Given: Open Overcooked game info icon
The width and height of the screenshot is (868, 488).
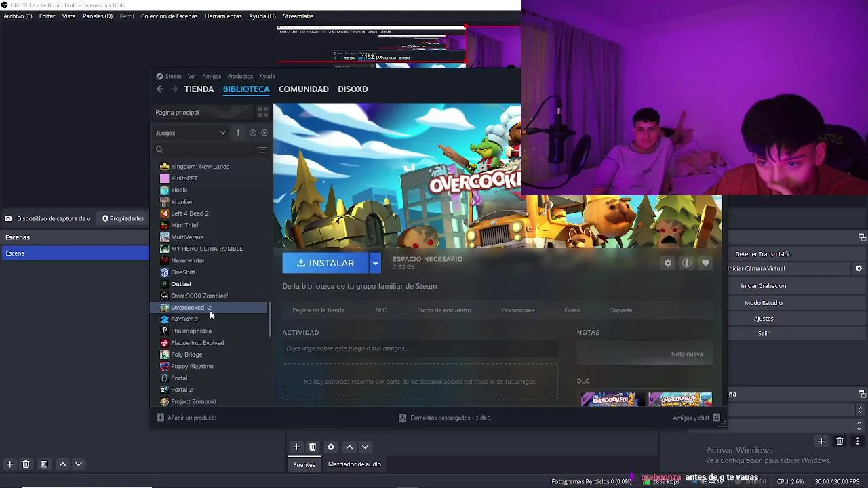Looking at the screenshot, I should pos(686,263).
